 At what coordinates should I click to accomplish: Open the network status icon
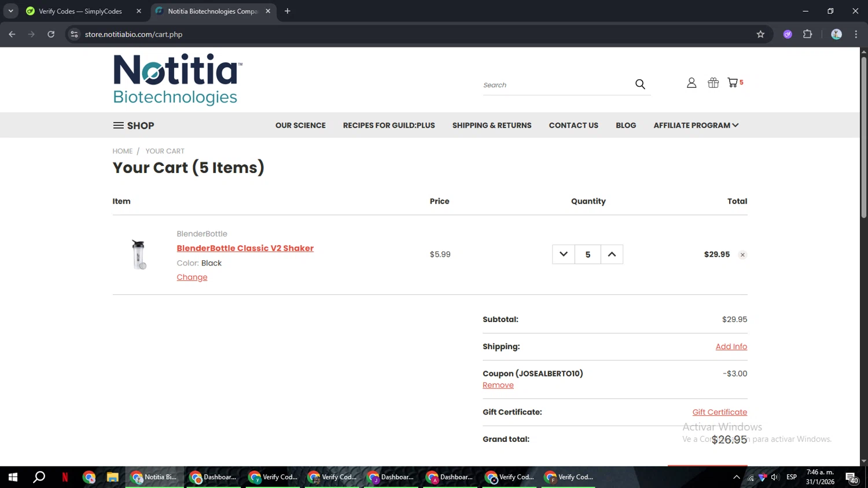coord(751,478)
